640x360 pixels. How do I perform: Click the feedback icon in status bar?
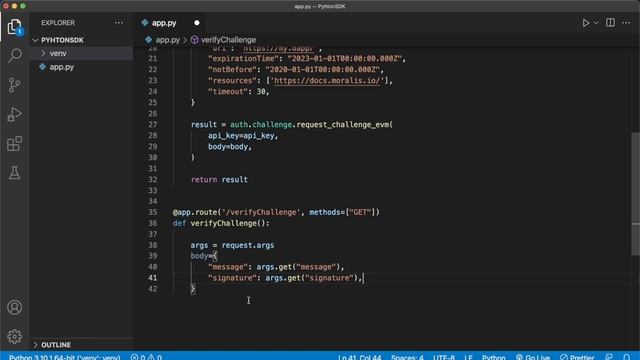(609, 357)
